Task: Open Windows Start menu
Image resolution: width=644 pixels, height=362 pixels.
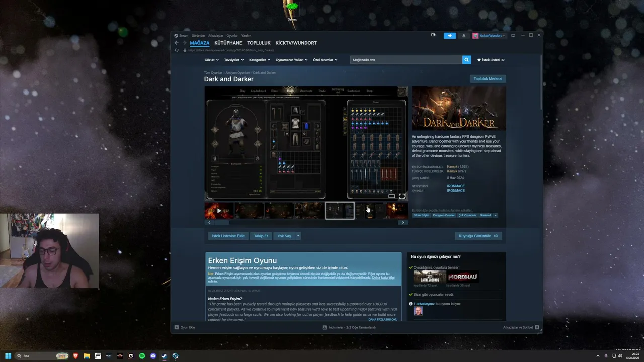Action: 8,356
